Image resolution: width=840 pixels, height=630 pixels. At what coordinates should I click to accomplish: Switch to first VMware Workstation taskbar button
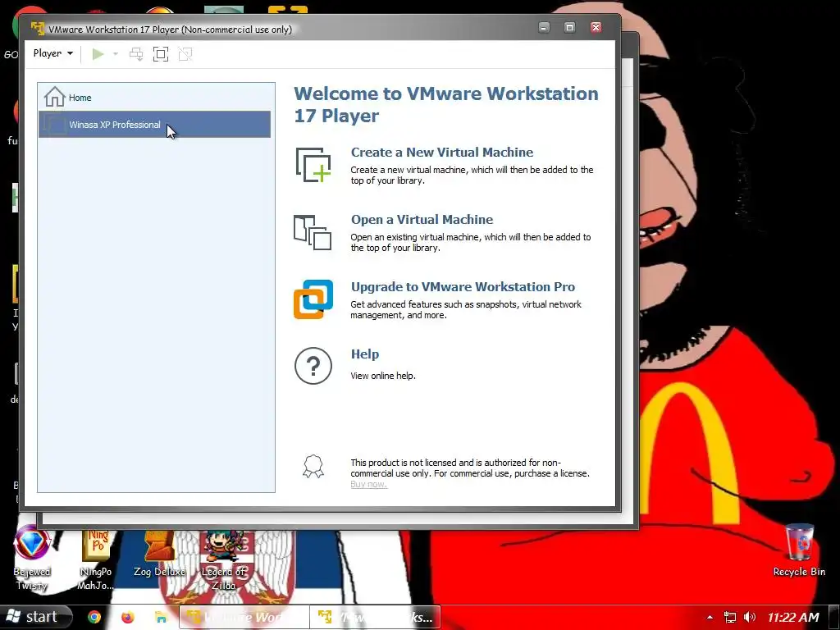tap(244, 617)
